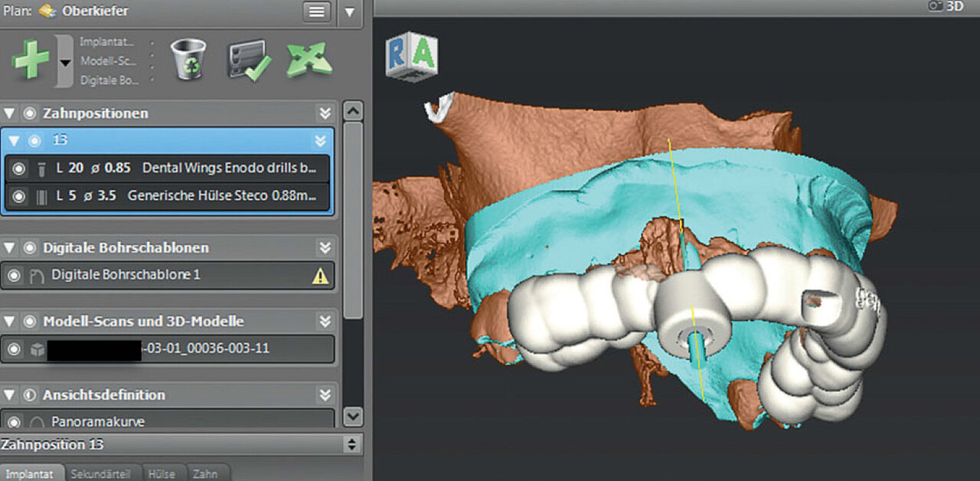Screen dimensions: 980x481
Task: Open dropdown arrow beside the plus icon
Action: point(65,61)
